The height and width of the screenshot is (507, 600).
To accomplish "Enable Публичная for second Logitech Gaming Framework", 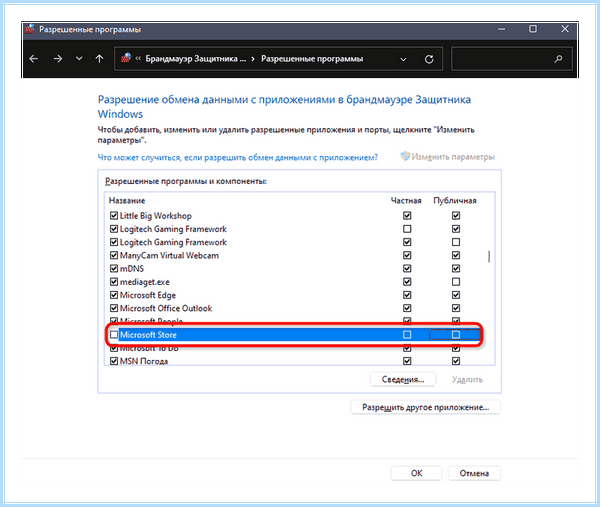I will (456, 242).
